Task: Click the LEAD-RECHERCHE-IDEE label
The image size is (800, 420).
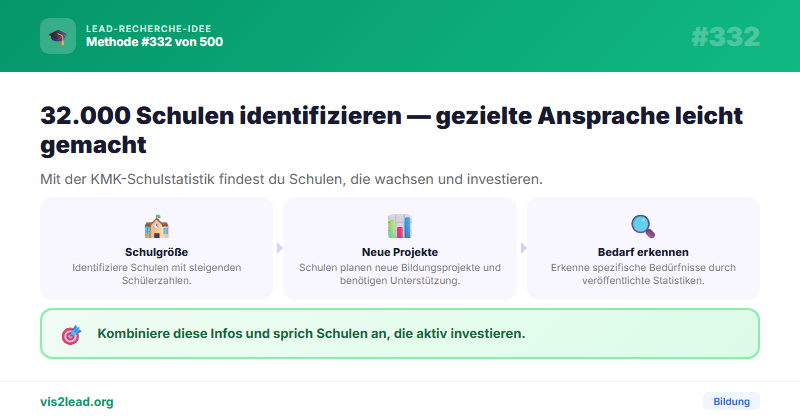Action: click(x=148, y=29)
